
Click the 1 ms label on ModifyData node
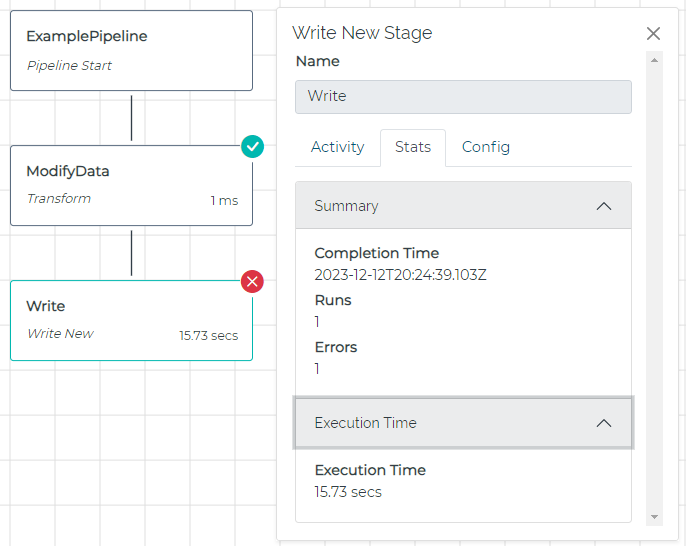[224, 200]
